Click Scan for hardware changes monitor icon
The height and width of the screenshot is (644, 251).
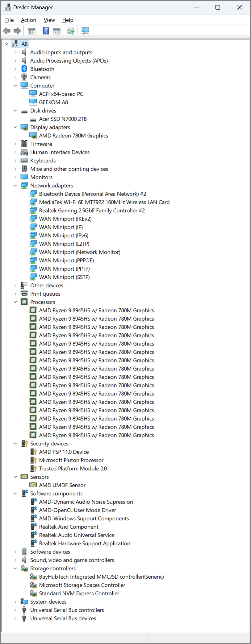click(85, 31)
